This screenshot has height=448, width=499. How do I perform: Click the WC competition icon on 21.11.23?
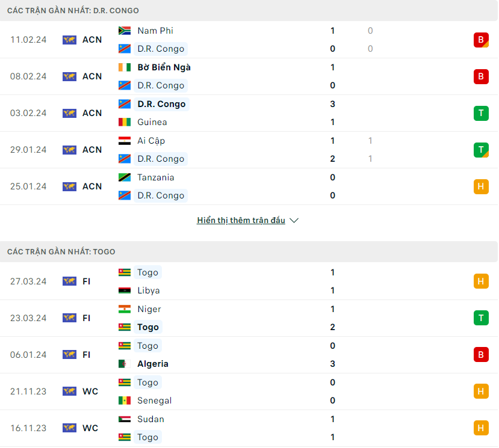point(69,391)
